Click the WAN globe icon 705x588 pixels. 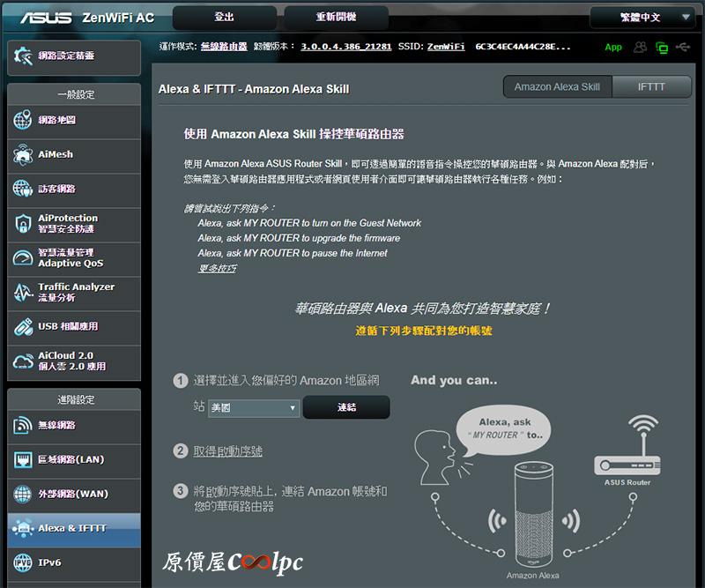tap(23, 494)
